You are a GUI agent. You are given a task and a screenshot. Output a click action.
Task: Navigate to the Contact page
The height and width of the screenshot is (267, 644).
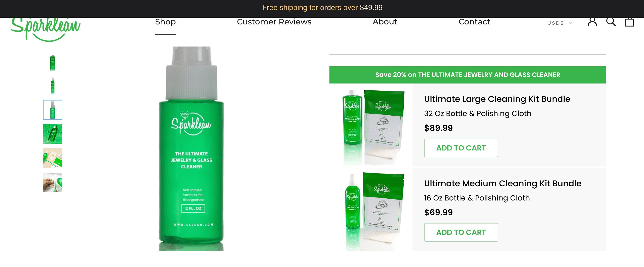point(474,22)
